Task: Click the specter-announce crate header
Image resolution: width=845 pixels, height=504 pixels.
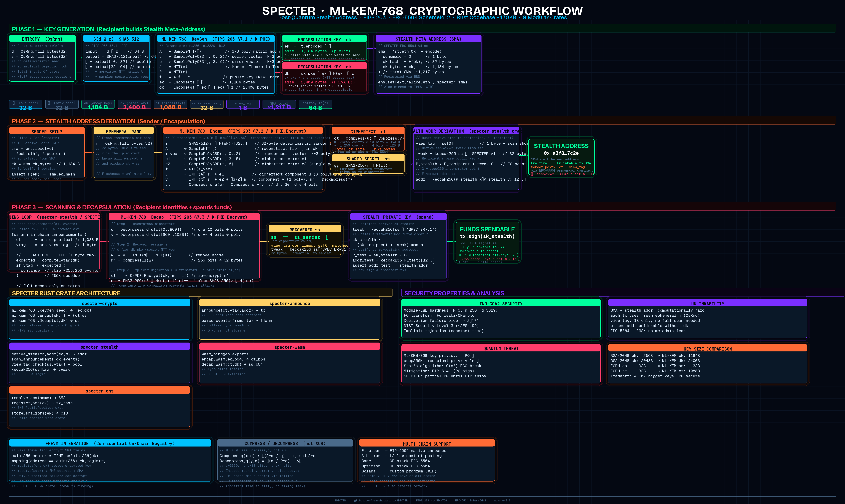Action: coord(290,303)
